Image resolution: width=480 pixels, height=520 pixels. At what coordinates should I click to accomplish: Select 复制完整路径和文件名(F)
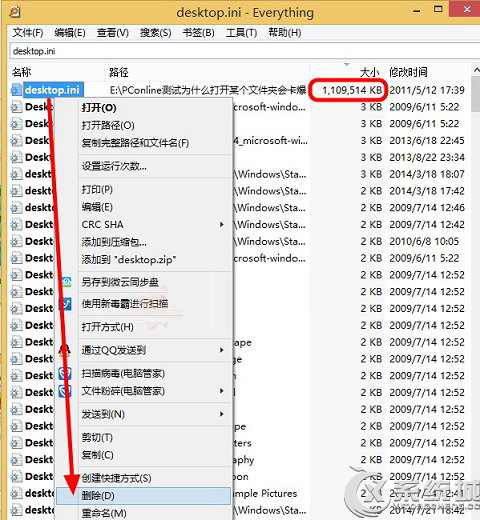[x=135, y=143]
